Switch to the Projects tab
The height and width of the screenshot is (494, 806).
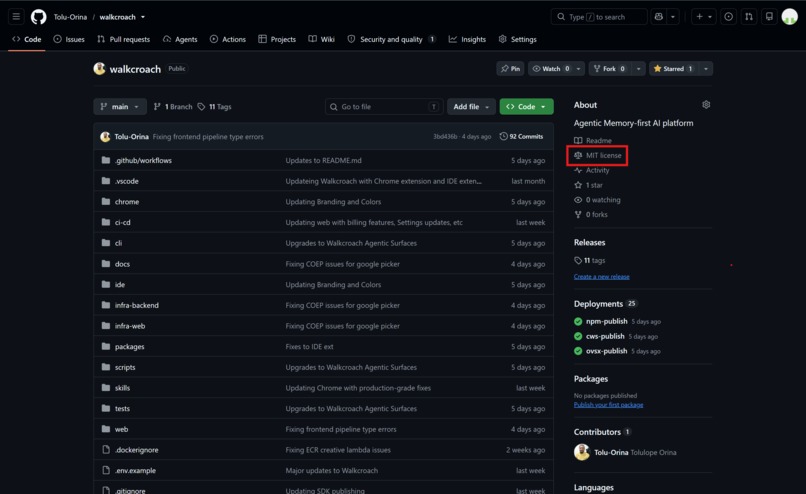277,39
